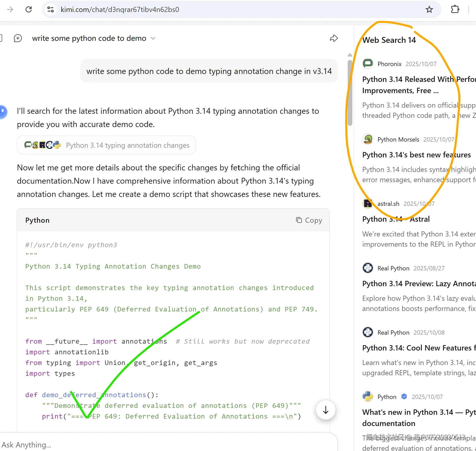This screenshot has width=476, height=451.
Task: Open 'Python 3.14's best new features' result
Action: tap(417, 155)
